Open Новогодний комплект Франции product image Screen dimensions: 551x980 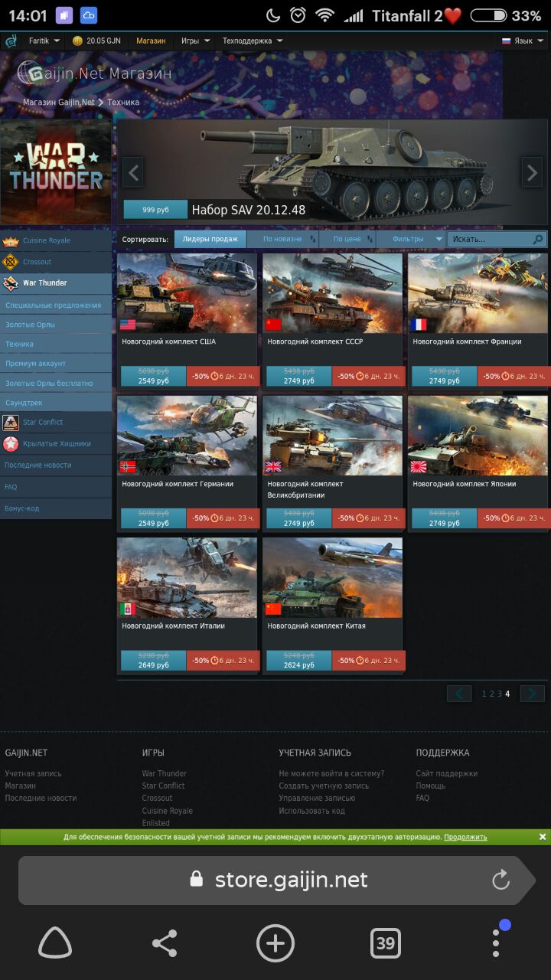point(478,293)
